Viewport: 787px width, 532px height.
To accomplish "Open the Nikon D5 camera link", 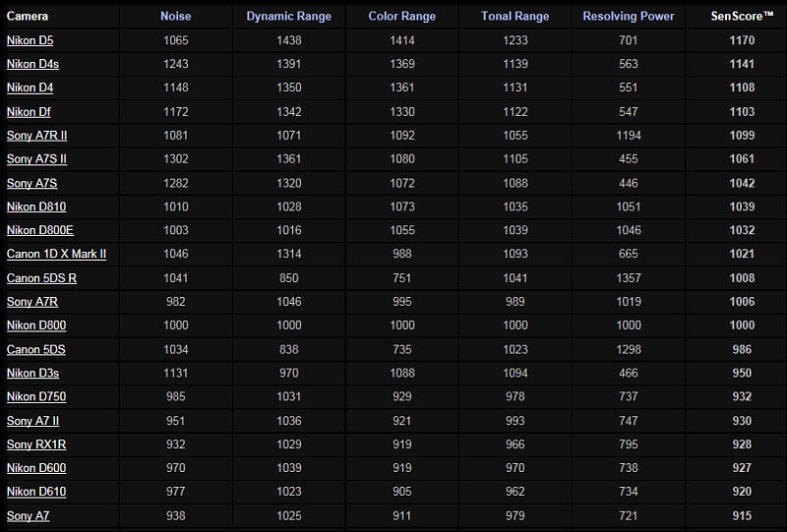I will click(x=30, y=40).
